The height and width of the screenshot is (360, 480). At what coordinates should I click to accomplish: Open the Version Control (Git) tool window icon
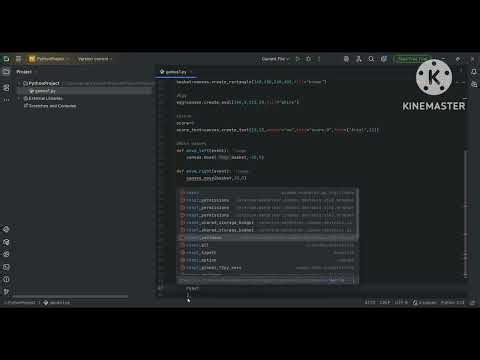6,292
